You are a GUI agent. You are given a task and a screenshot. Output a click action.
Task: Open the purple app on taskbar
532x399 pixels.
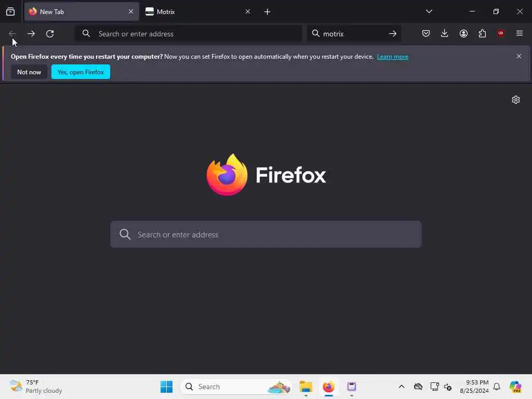pyautogui.click(x=352, y=387)
